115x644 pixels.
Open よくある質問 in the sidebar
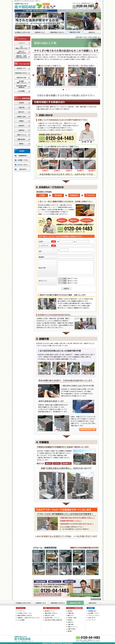pos(22,91)
